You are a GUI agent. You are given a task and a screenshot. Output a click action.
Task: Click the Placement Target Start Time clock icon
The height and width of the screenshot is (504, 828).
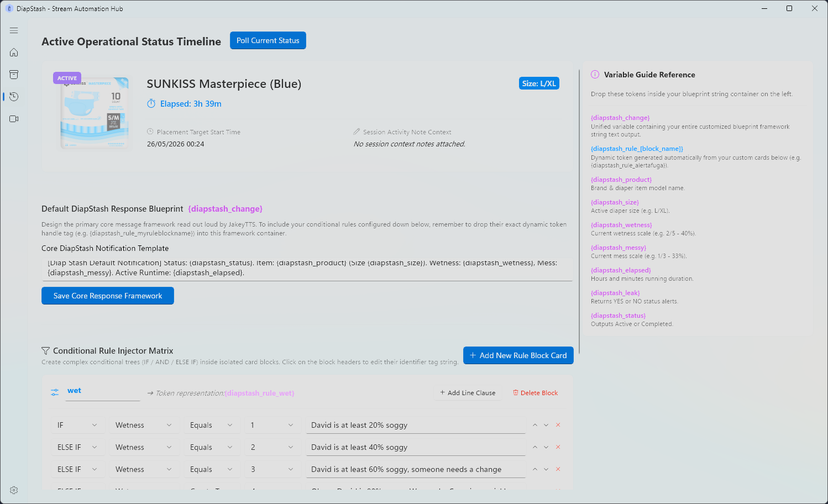click(150, 132)
